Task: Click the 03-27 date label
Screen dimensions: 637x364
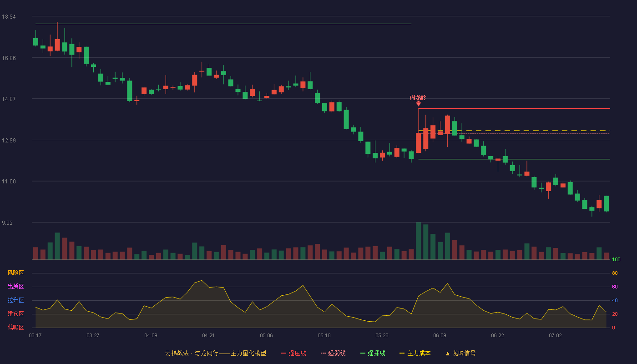Action: [x=93, y=335]
